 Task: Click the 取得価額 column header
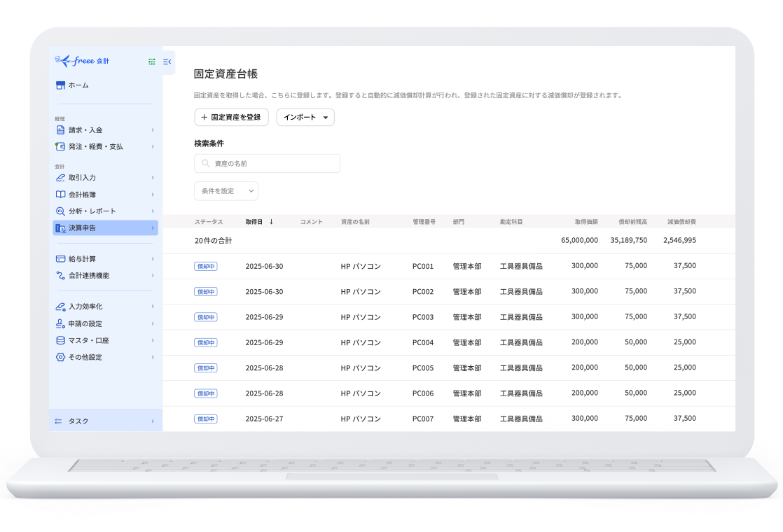pos(586,222)
